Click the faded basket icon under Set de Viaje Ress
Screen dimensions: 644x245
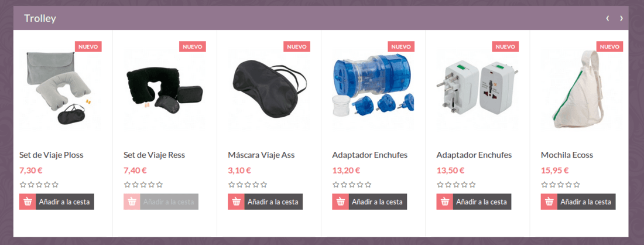pyautogui.click(x=132, y=202)
